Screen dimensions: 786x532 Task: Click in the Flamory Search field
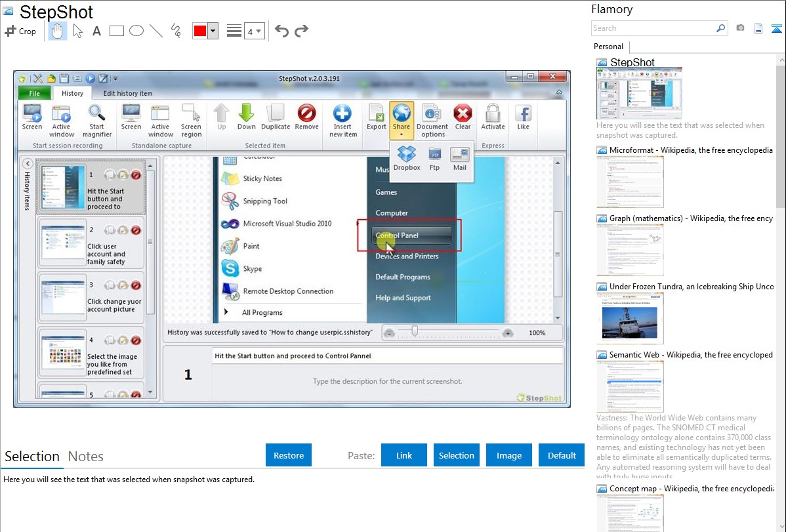point(653,28)
